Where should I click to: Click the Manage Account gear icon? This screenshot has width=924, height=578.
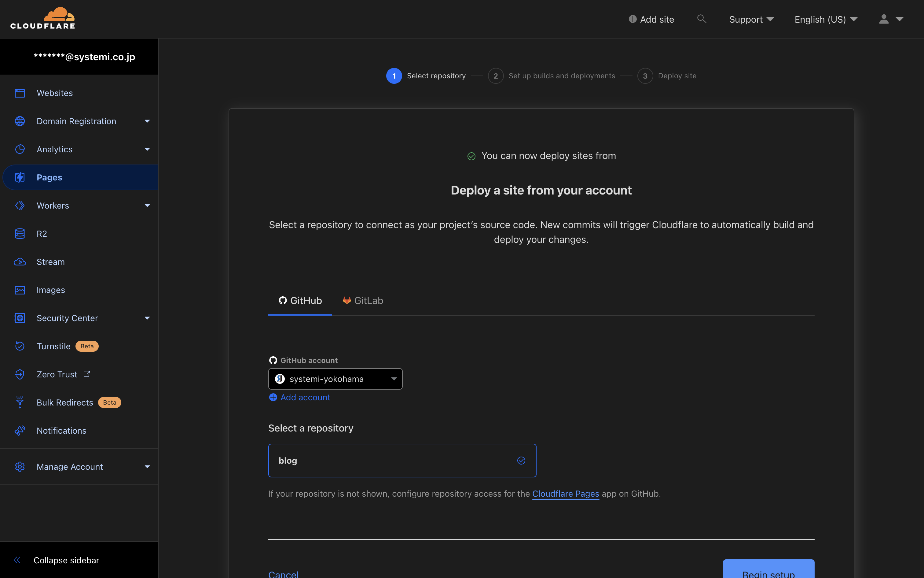[x=20, y=467]
